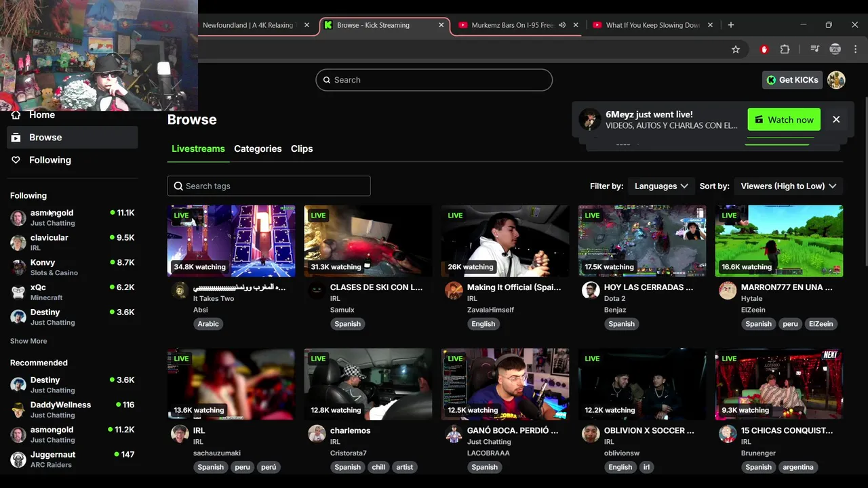The height and width of the screenshot is (488, 868).
Task: Open the Hytale MARRON777 stream thumbnail
Action: [x=779, y=241]
